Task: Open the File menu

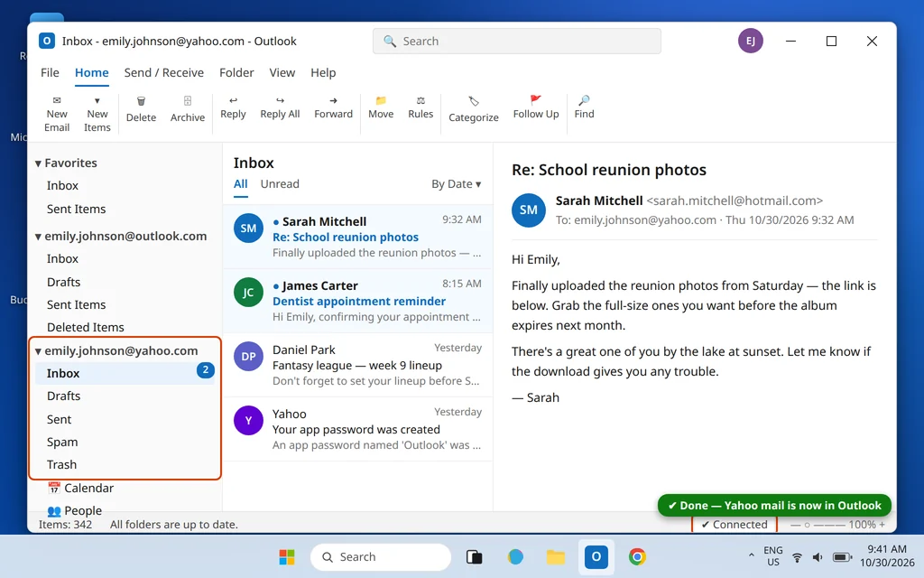Action: pyautogui.click(x=50, y=72)
